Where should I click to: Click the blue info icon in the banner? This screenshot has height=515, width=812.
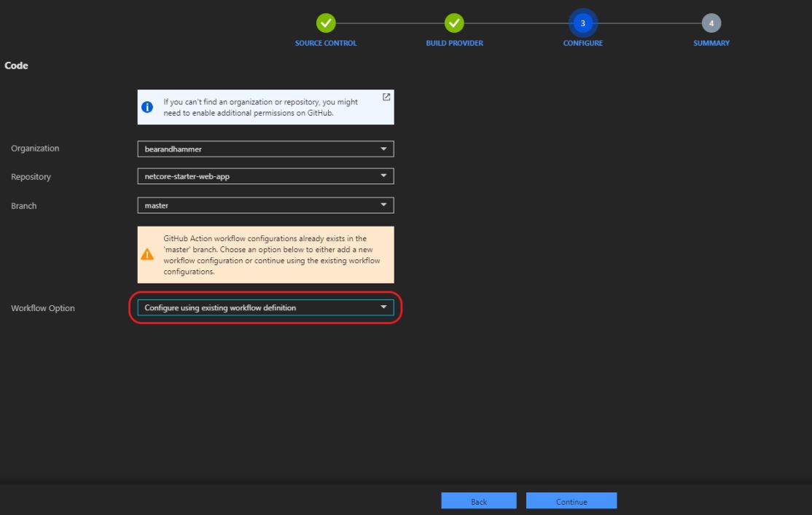coord(148,107)
